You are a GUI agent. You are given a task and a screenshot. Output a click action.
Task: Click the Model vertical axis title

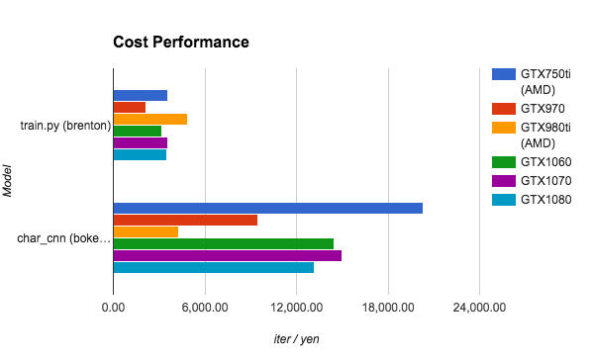[7, 181]
